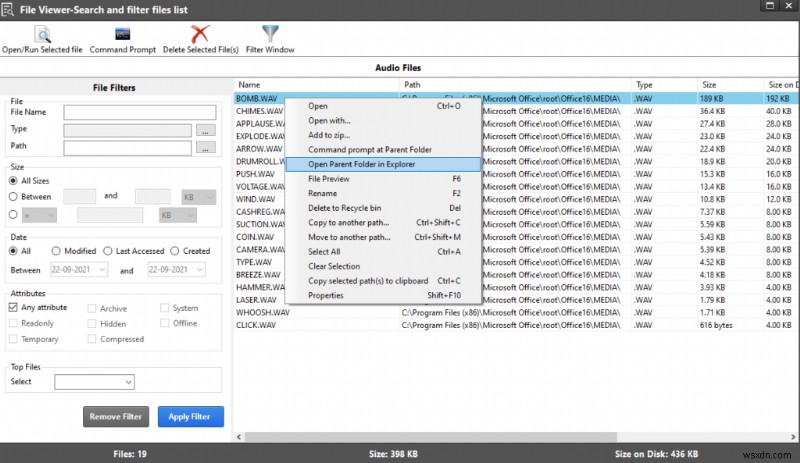The height and width of the screenshot is (463, 800).
Task: Click the File Name input field
Action: 140,112
